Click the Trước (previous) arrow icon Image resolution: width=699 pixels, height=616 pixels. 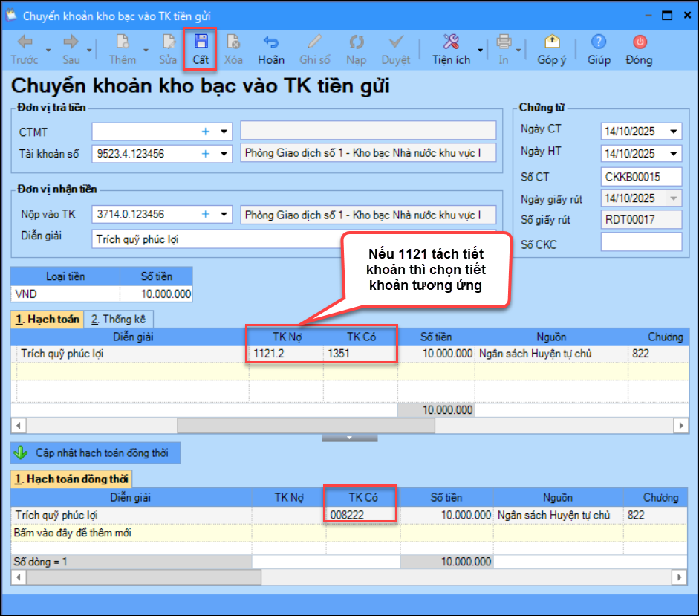[x=25, y=42]
